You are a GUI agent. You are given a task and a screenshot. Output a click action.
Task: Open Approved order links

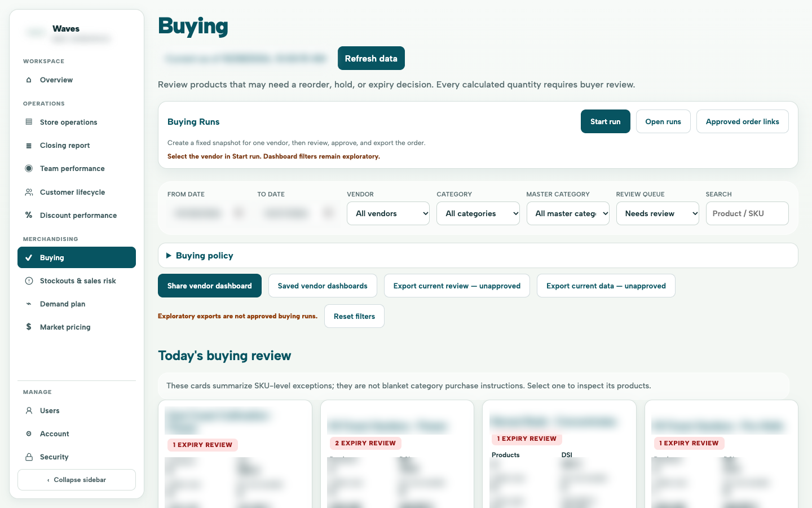tap(742, 121)
